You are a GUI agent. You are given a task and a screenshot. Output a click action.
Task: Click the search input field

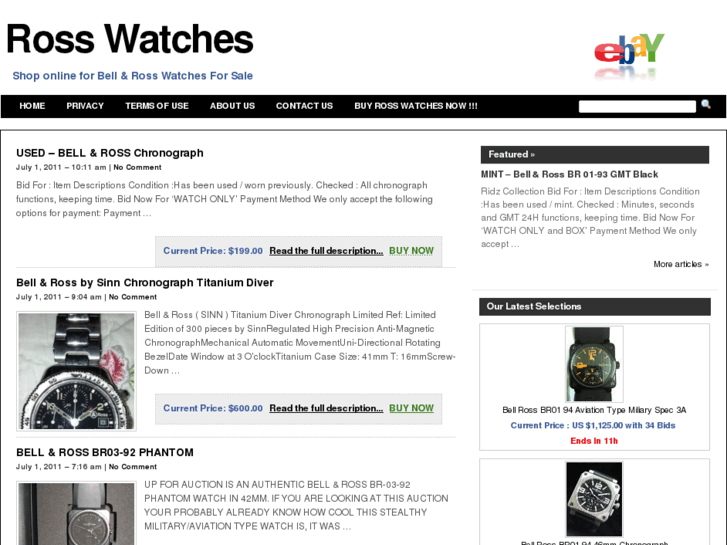pyautogui.click(x=637, y=107)
